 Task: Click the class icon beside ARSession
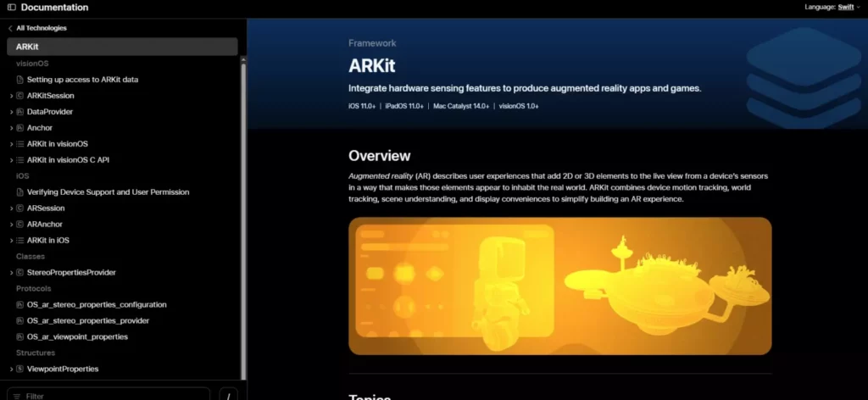click(x=20, y=208)
